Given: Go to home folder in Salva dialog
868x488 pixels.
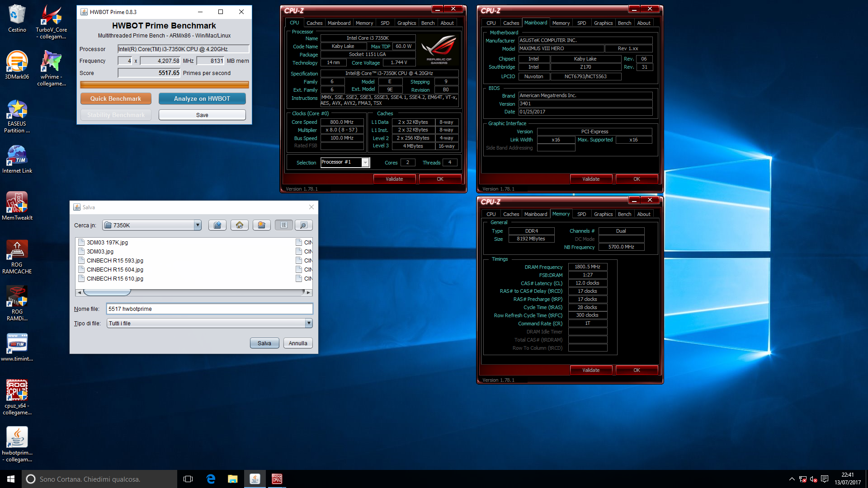Looking at the screenshot, I should [x=240, y=225].
